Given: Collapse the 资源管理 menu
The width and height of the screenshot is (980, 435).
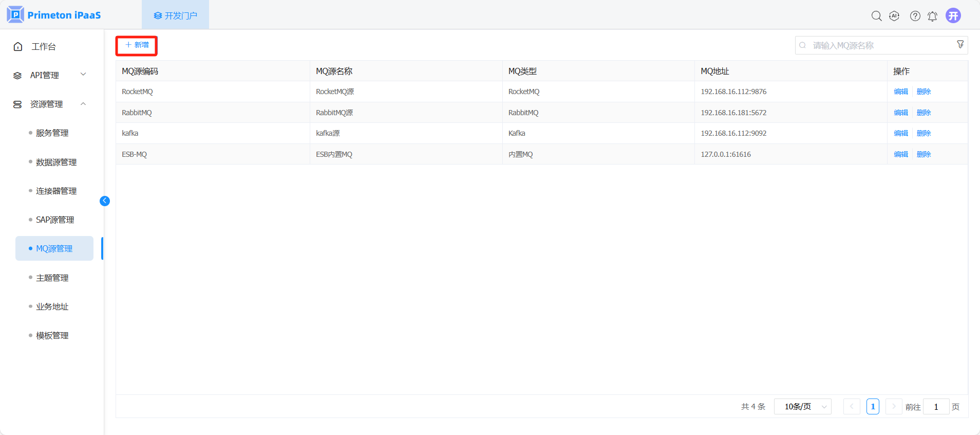Looking at the screenshot, I should [x=49, y=104].
